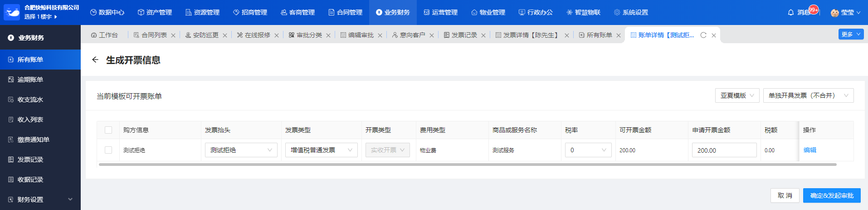Screen dimensions: 868x210
Task: Open 行政办公 top menu
Action: pyautogui.click(x=536, y=12)
